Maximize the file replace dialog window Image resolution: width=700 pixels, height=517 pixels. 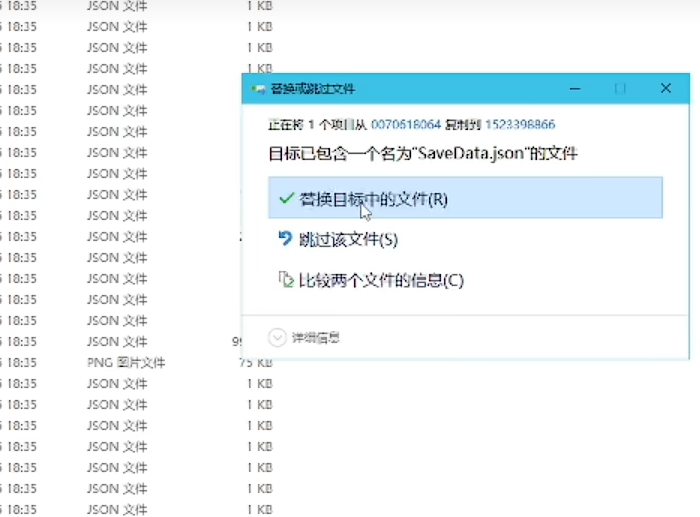[x=620, y=88]
